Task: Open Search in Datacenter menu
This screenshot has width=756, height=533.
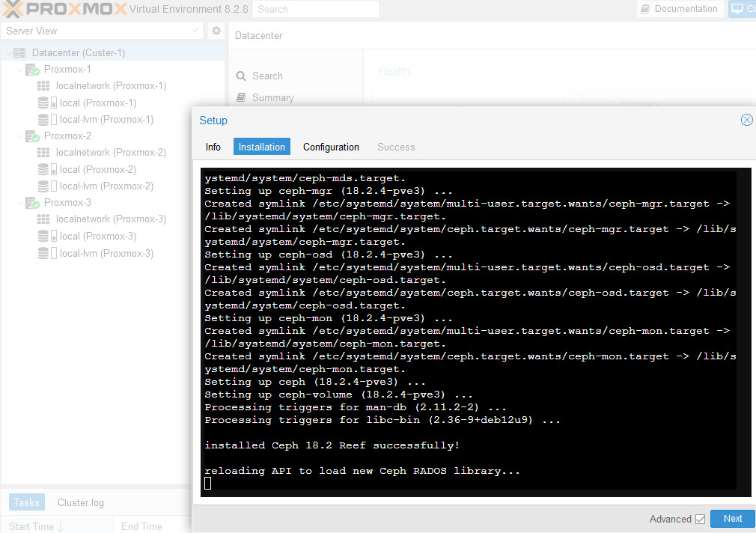Action: (x=267, y=76)
